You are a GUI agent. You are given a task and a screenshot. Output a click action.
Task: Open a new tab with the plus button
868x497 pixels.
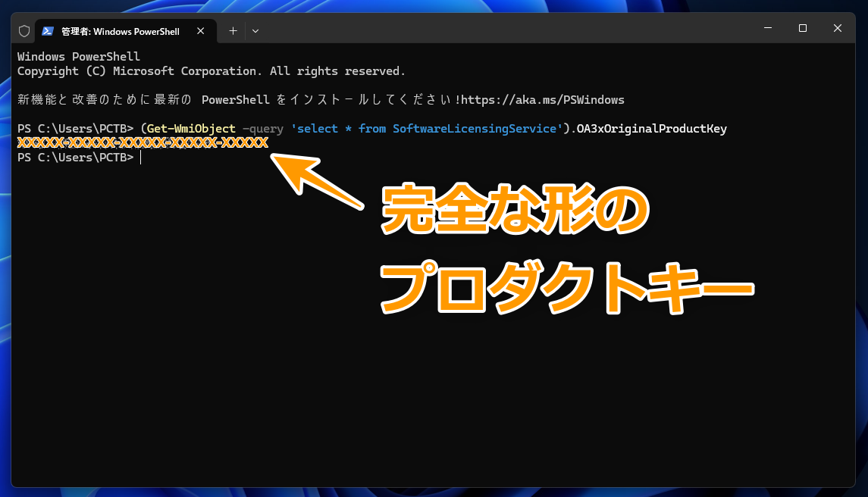[x=233, y=31]
